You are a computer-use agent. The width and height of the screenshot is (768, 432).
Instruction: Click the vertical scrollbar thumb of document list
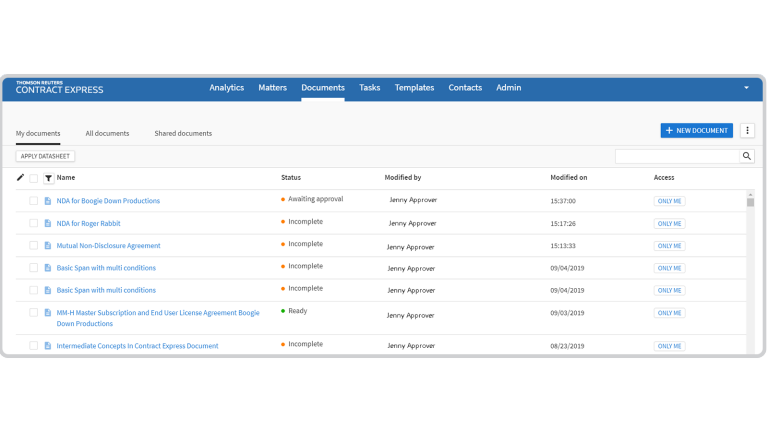point(750,202)
